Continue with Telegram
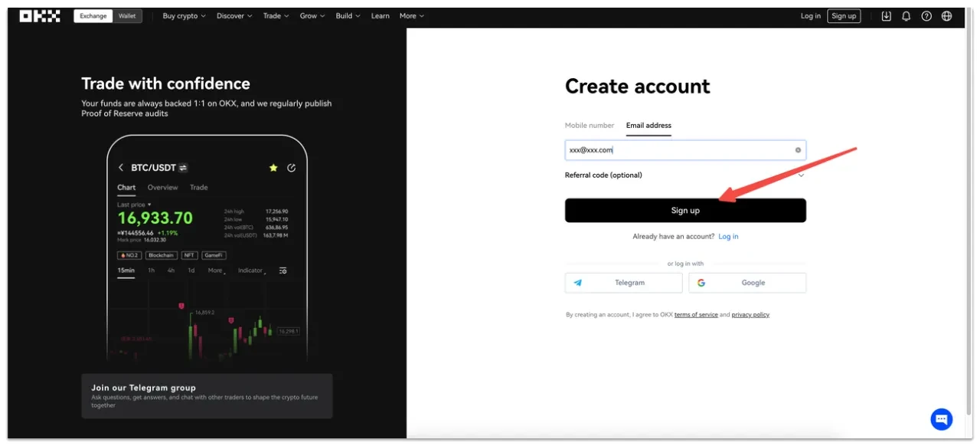 (x=623, y=283)
